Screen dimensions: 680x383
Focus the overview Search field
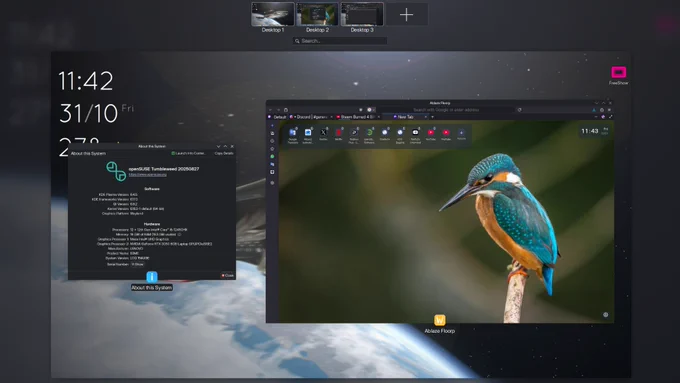point(340,41)
